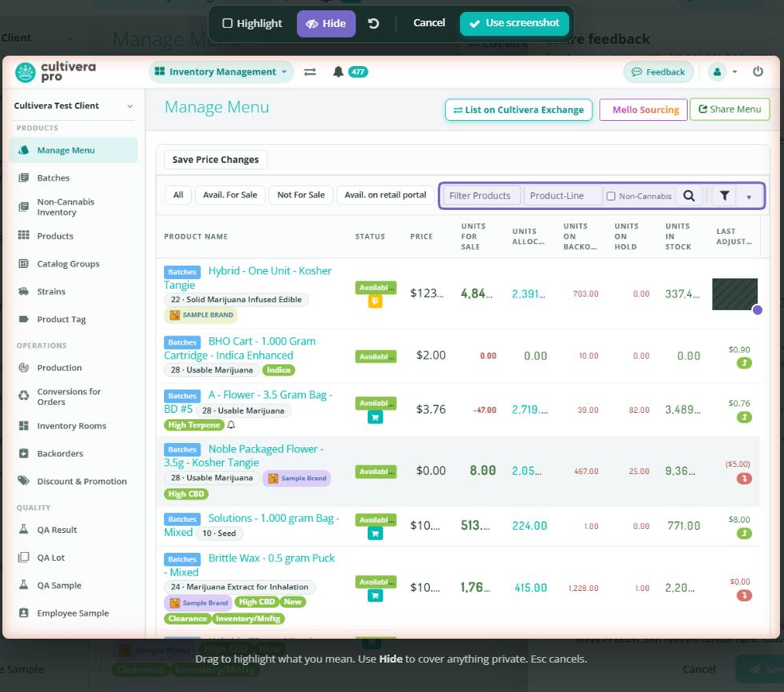Click the purple handle on hidden region

pos(758,310)
